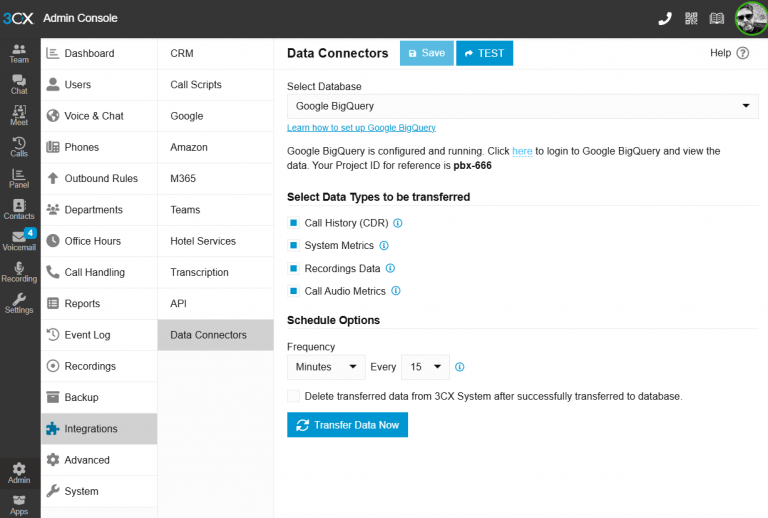
Task: Open the Calls history sidebar icon
Action: point(19,147)
